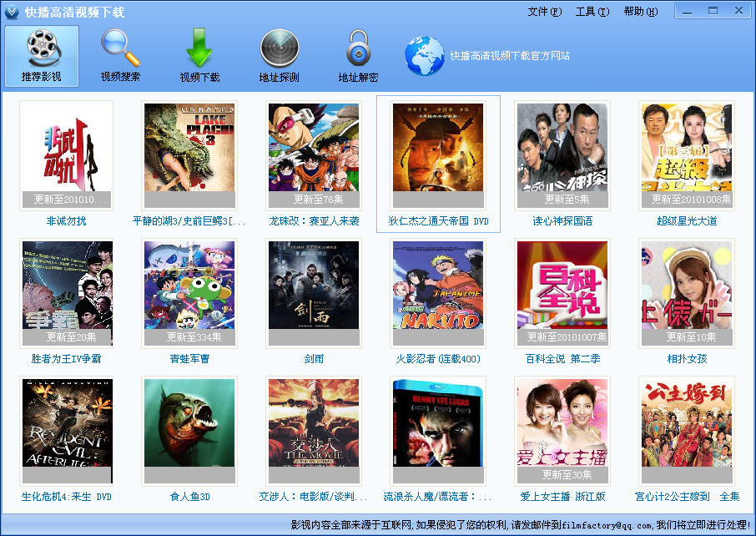Click the 交涉人：电影版 title link

coord(313,497)
